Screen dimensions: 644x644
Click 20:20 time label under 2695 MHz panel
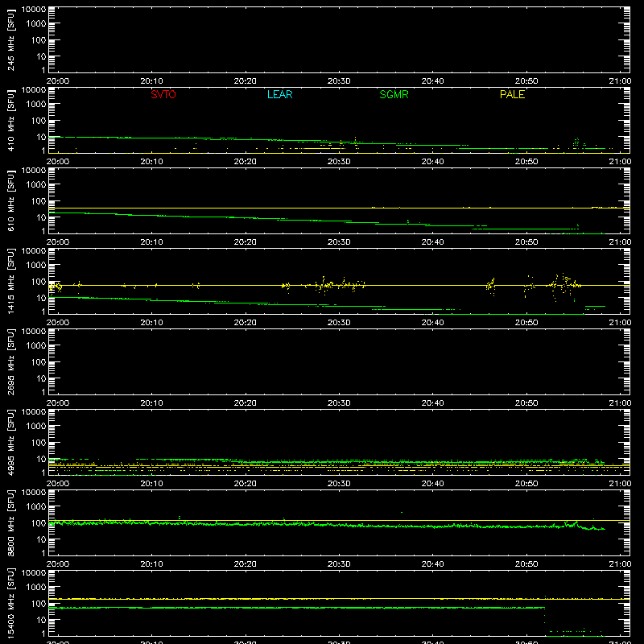click(x=246, y=403)
